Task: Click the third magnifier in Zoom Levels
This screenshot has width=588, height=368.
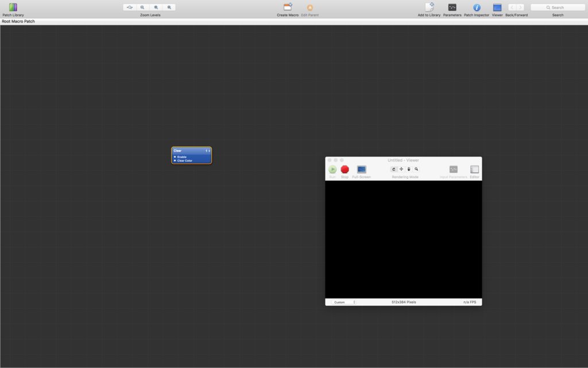Action: (156, 7)
